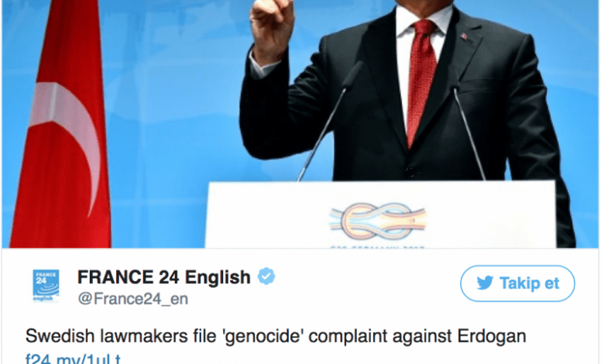Click the red tie in the photo
The width and height of the screenshot is (604, 364).
[420, 81]
